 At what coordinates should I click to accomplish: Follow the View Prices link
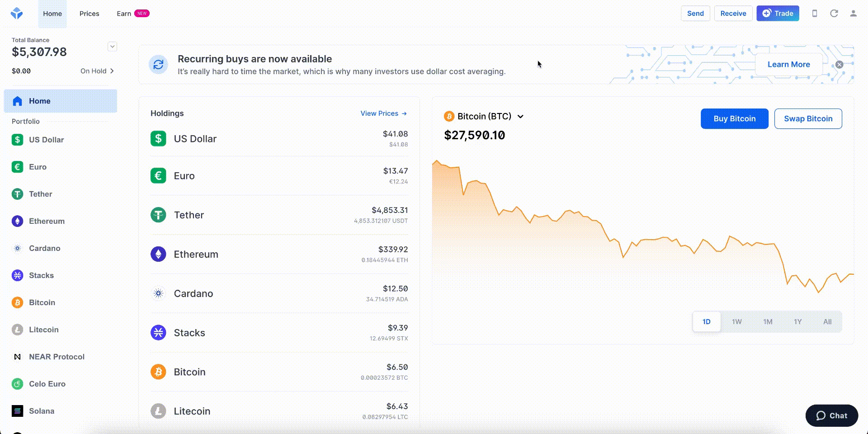tap(383, 113)
